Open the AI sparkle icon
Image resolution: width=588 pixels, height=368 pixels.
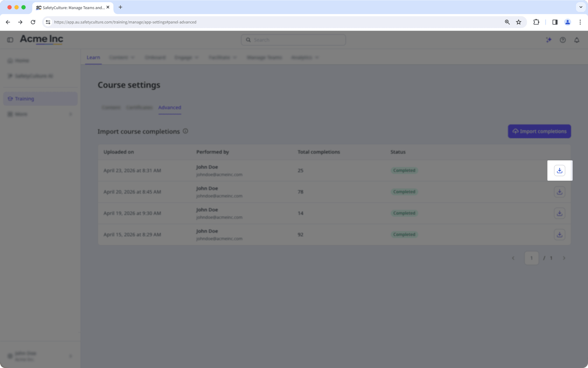point(549,40)
